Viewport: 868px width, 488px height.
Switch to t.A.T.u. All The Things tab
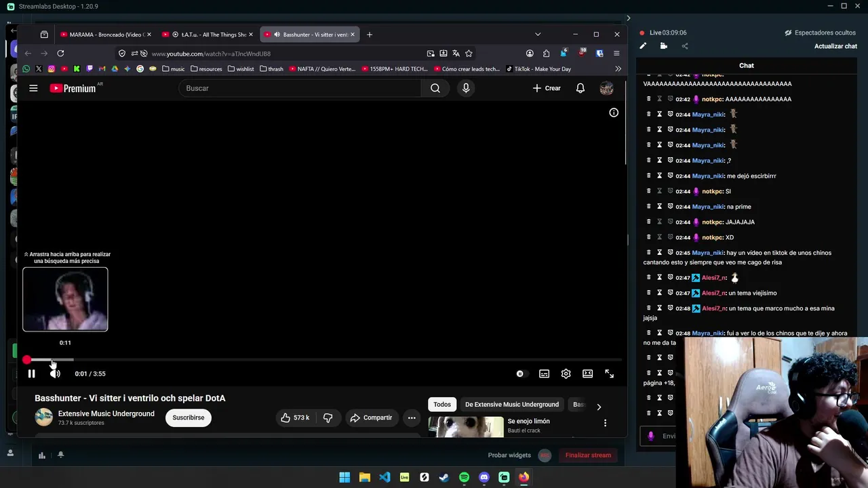point(208,35)
